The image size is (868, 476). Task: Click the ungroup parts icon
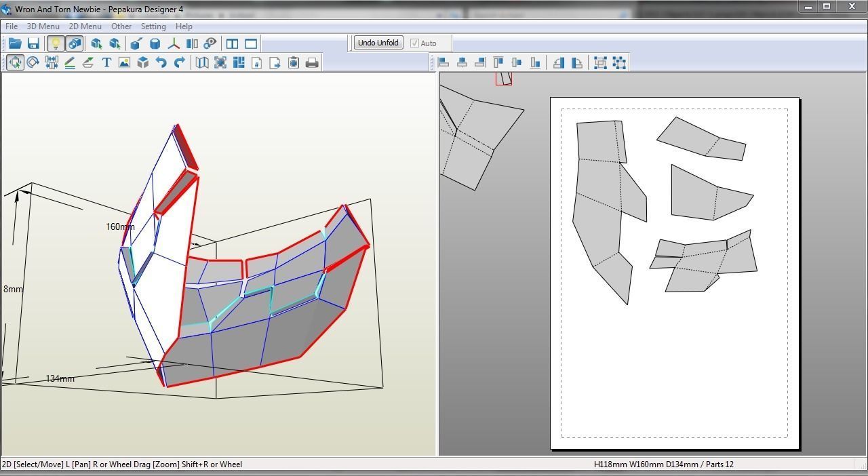tap(619, 62)
